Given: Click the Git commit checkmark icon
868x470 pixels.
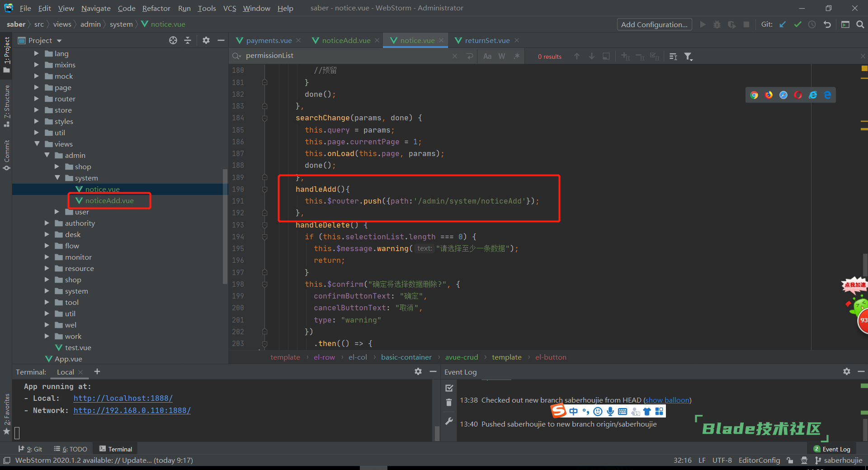Looking at the screenshot, I should tap(797, 24).
